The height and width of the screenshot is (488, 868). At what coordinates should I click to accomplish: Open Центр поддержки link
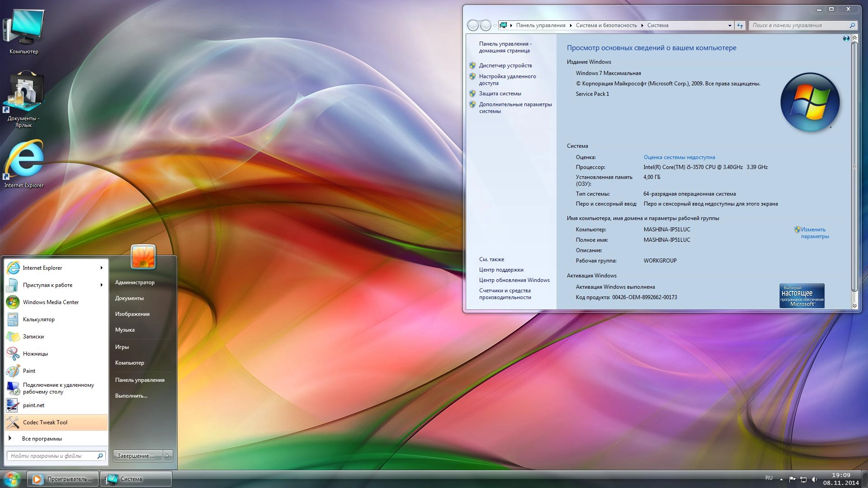click(x=501, y=270)
